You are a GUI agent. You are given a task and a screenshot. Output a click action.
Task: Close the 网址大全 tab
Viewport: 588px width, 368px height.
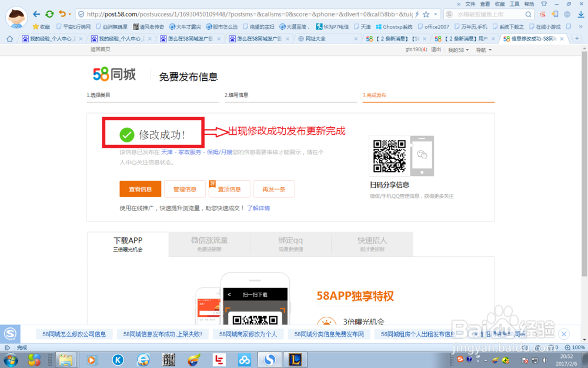[356, 39]
